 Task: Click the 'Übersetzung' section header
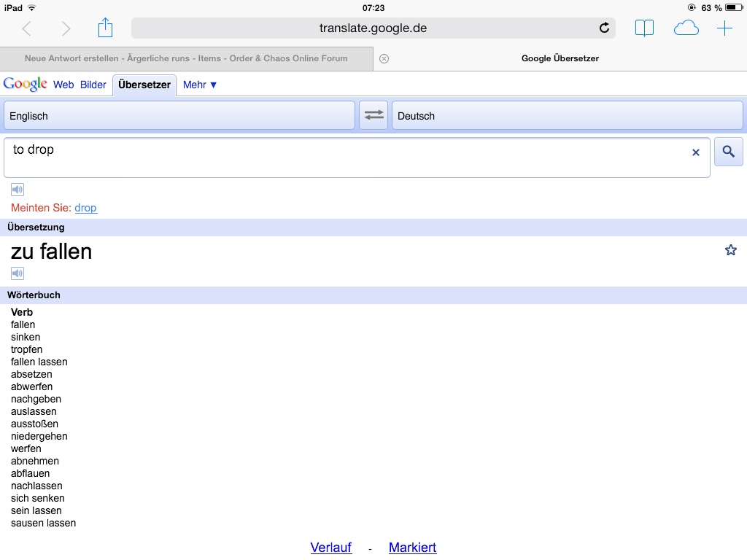pos(36,227)
